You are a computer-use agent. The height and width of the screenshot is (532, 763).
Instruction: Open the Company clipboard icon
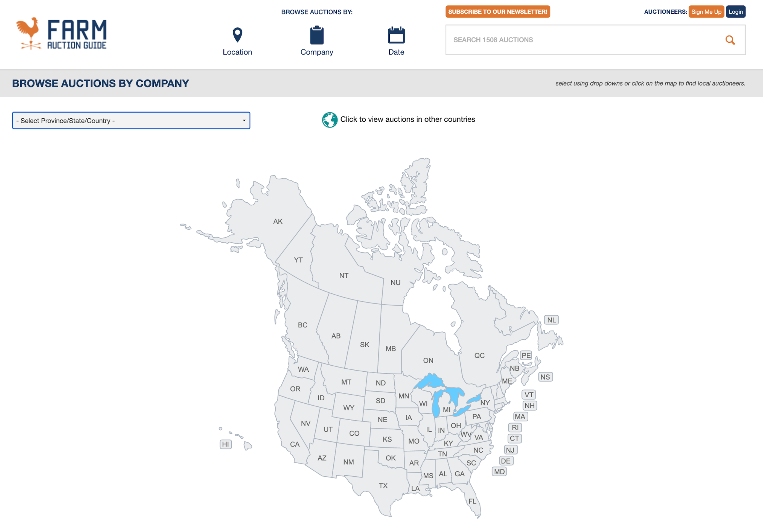317,35
